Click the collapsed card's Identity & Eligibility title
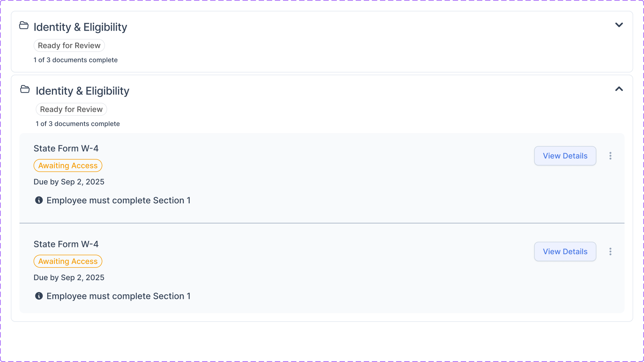Image resolution: width=644 pixels, height=362 pixels. click(80, 27)
